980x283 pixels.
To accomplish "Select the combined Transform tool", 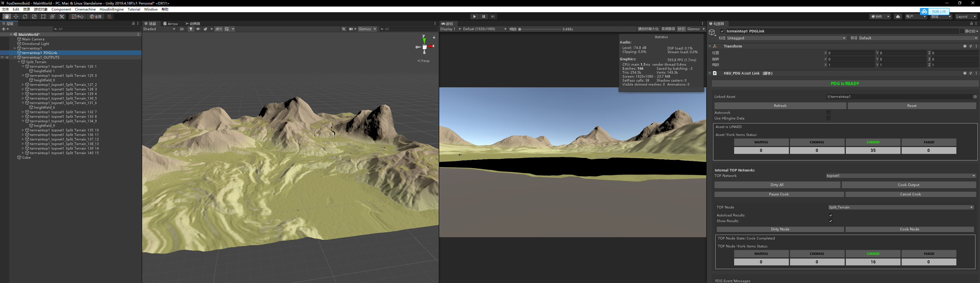I will [x=52, y=17].
